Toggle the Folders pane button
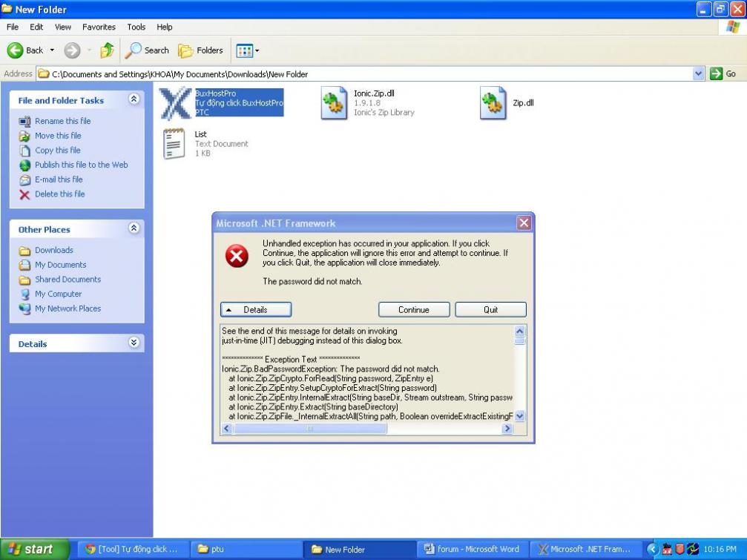 200,50
